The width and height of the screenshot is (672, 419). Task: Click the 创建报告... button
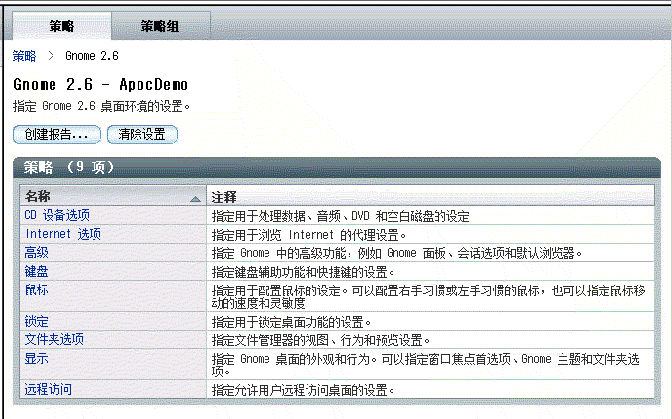(x=57, y=135)
